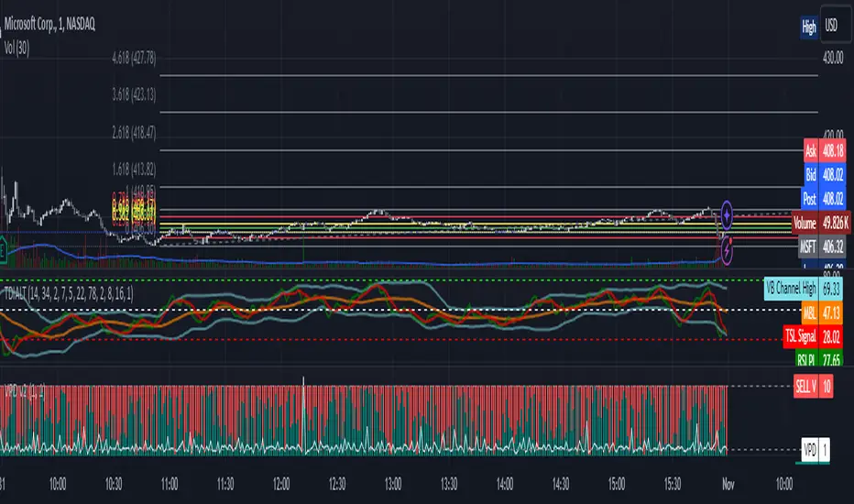Screen dimensions: 854x504
Task: Click the green earnings marker icon
Action: coord(2,251)
